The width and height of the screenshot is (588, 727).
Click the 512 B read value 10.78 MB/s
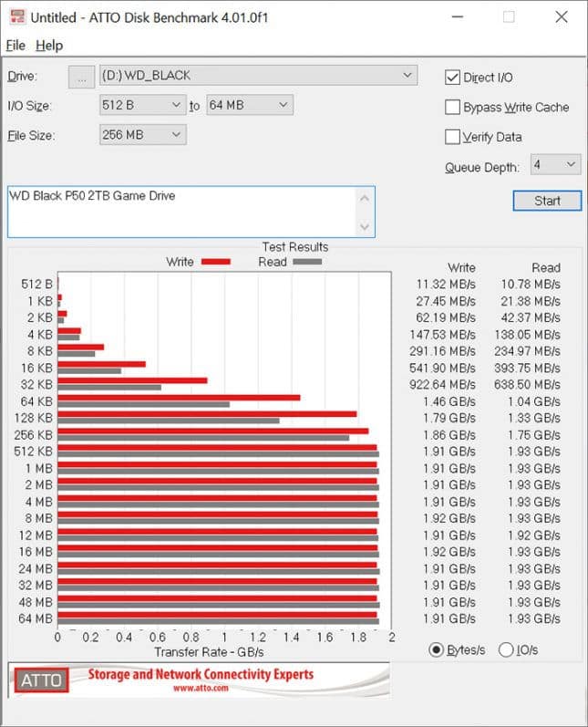tap(531, 285)
